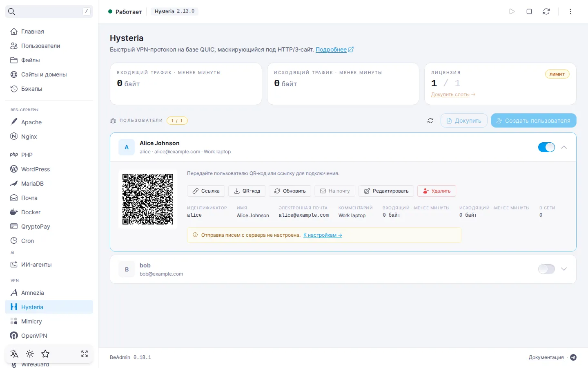This screenshot has width=588, height=368.
Task: Enable bob's user toggle
Action: (546, 269)
